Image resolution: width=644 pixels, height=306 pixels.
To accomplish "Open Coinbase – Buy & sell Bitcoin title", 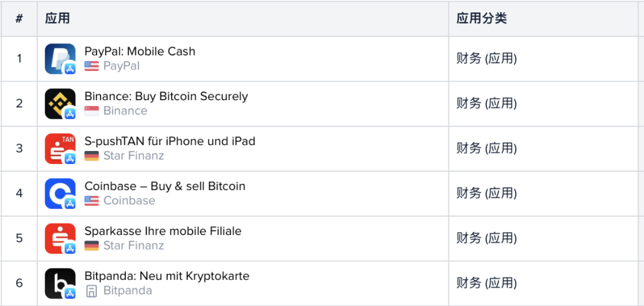I will click(x=165, y=186).
